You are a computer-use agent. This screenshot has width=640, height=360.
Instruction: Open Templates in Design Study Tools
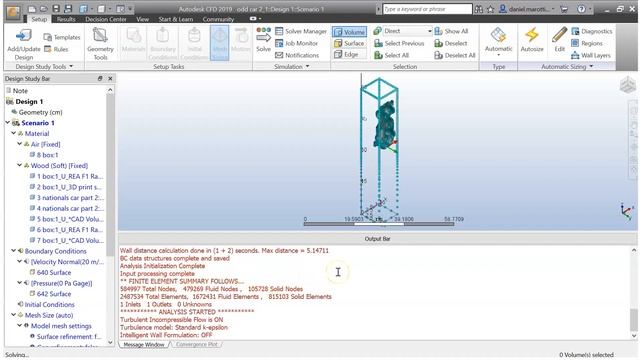(62, 37)
